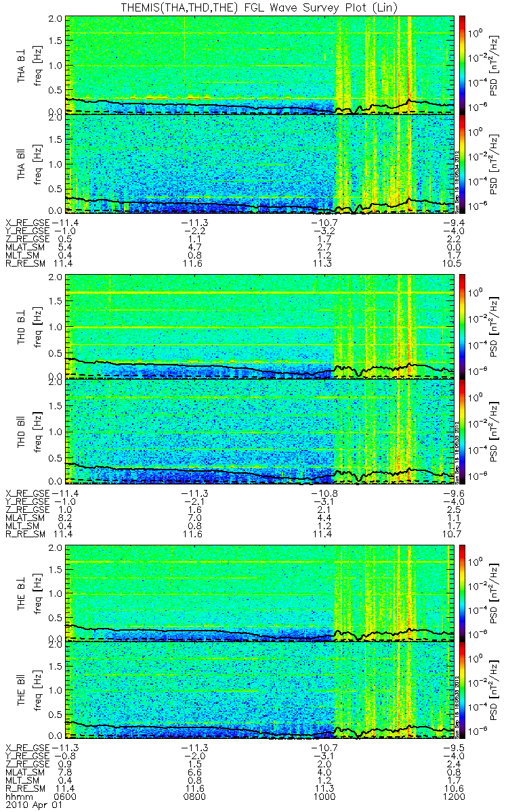The height and width of the screenshot is (812, 508).
Task: Click the 1200 time tick label
Action: [455, 796]
